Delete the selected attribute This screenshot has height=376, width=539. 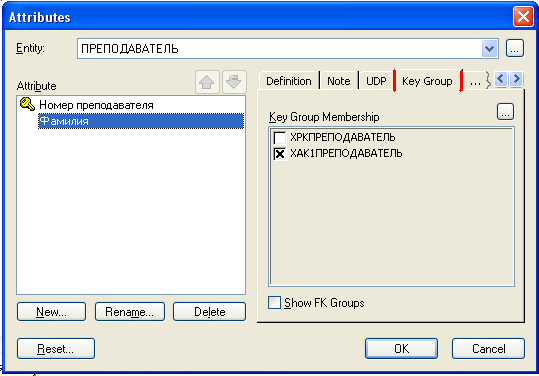click(x=209, y=312)
